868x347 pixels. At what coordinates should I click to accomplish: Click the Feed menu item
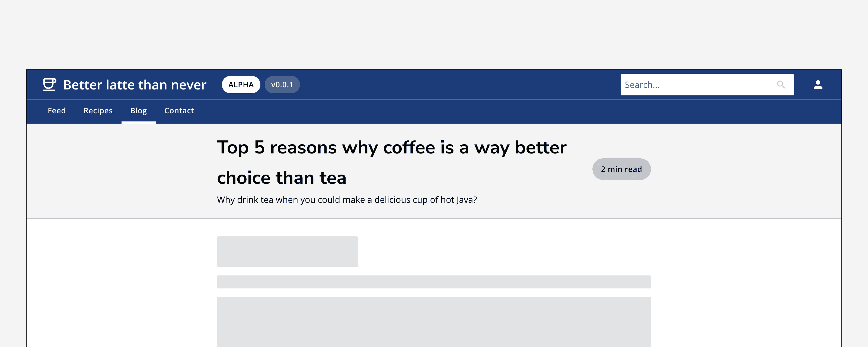point(57,110)
